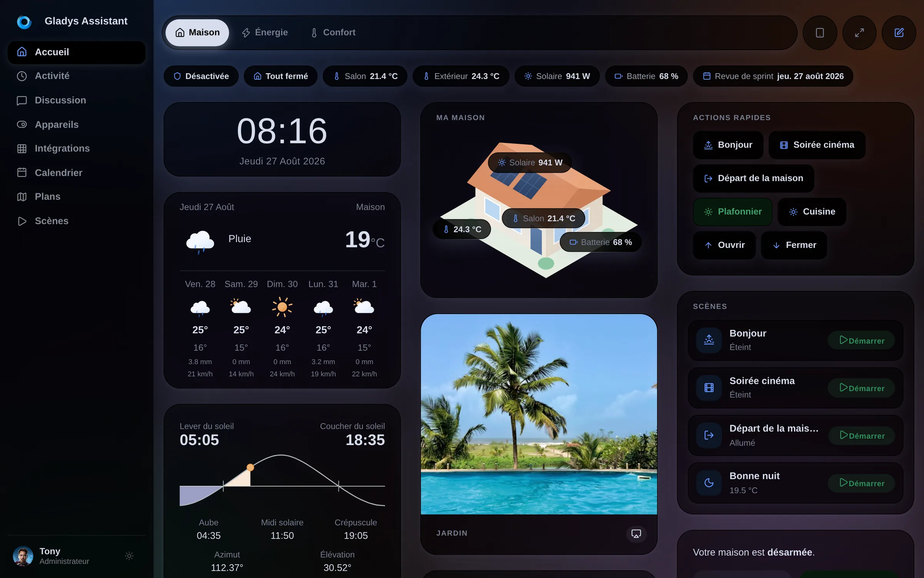Click the Tout fermé status chip
Screen dimensions: 924x578
click(x=281, y=76)
